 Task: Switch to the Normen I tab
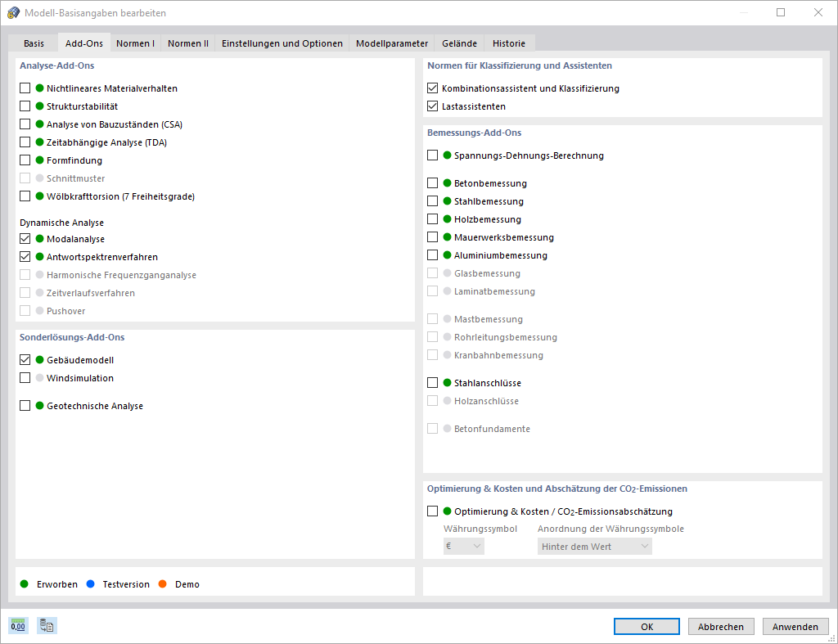(135, 43)
